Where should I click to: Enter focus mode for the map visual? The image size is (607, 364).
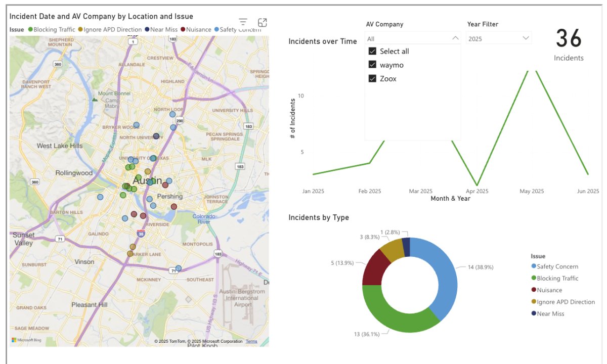pyautogui.click(x=263, y=22)
